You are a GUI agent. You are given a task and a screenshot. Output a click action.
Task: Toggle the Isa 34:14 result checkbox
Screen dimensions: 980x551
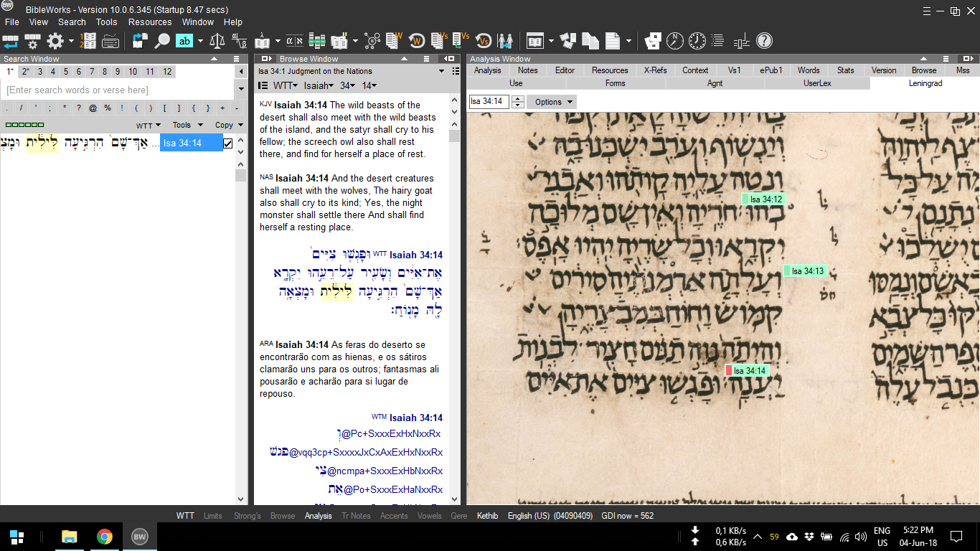point(228,143)
